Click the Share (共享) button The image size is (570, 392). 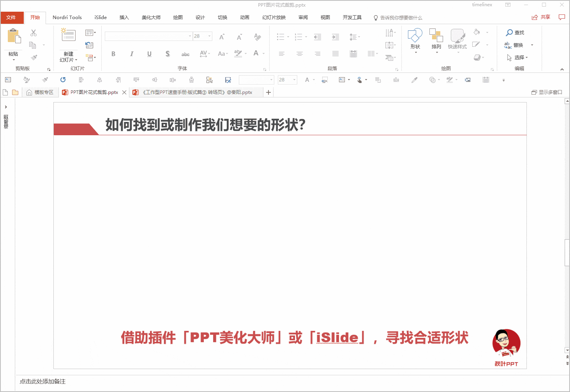[x=541, y=17]
